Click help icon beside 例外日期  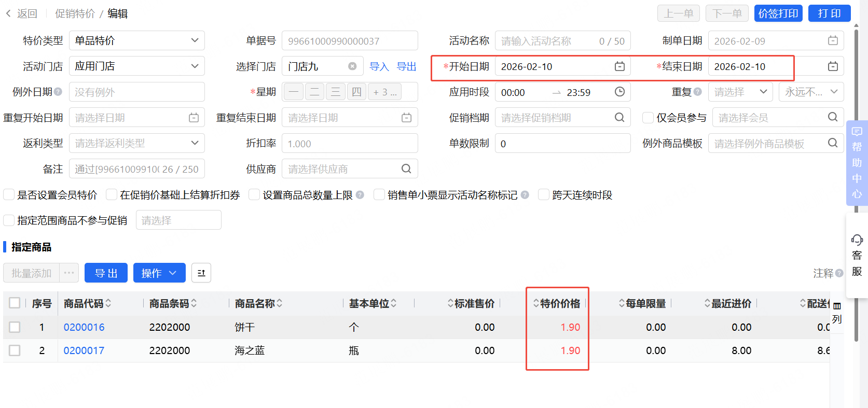(x=58, y=92)
